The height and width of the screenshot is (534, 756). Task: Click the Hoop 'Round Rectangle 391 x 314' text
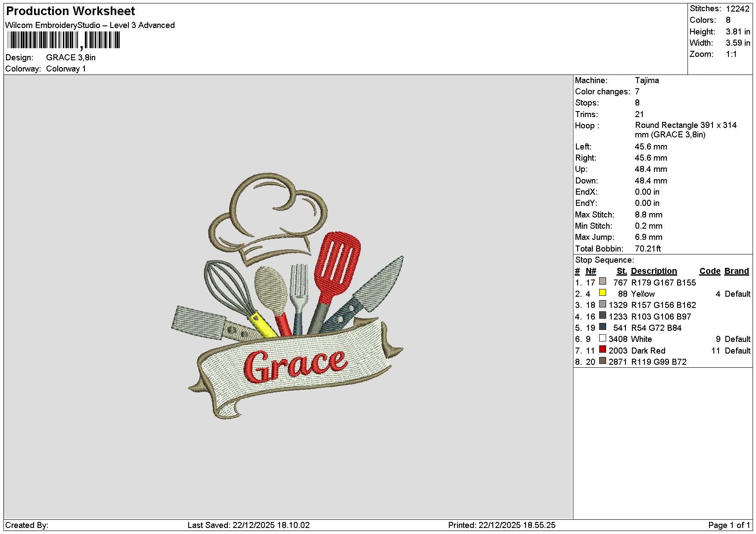click(x=686, y=125)
